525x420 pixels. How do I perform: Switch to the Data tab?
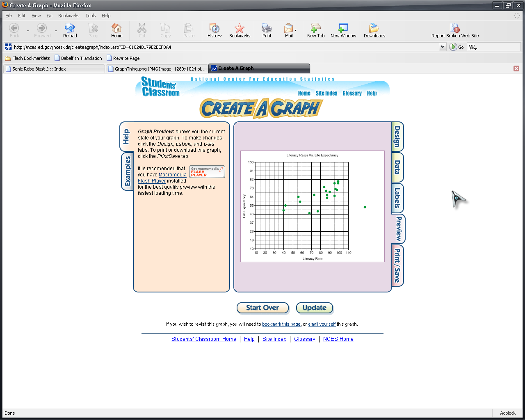click(x=397, y=167)
